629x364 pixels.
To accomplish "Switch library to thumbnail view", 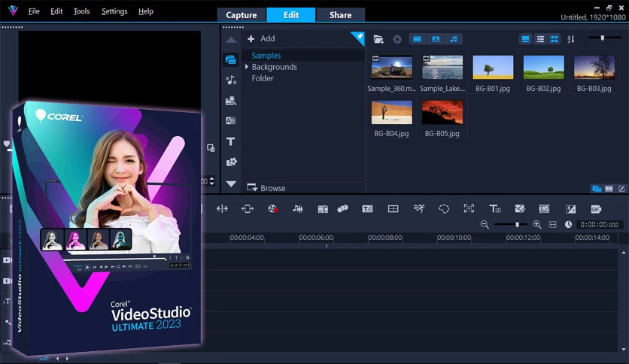I will click(x=555, y=39).
